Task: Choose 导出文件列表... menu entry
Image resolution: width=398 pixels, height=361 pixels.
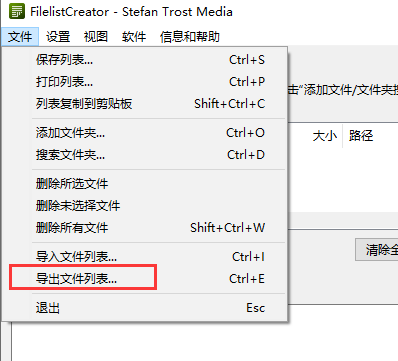Action: [x=150, y=279]
